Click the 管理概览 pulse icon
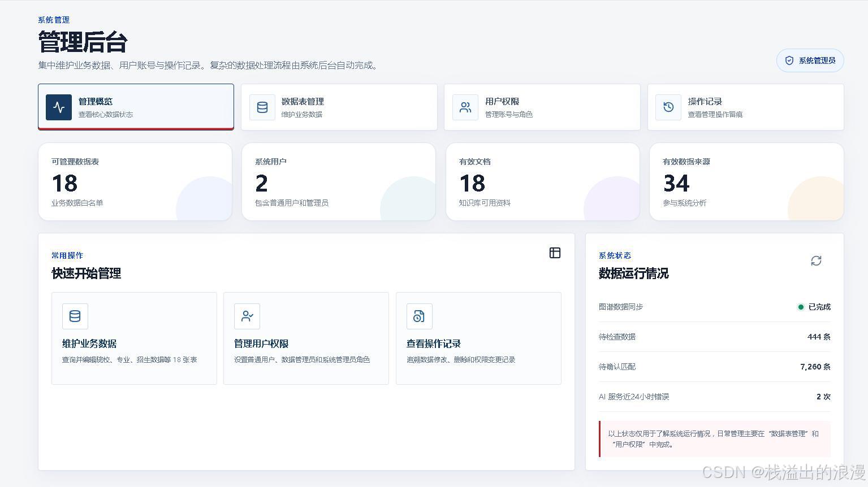Image resolution: width=868 pixels, height=487 pixels. pyautogui.click(x=59, y=107)
